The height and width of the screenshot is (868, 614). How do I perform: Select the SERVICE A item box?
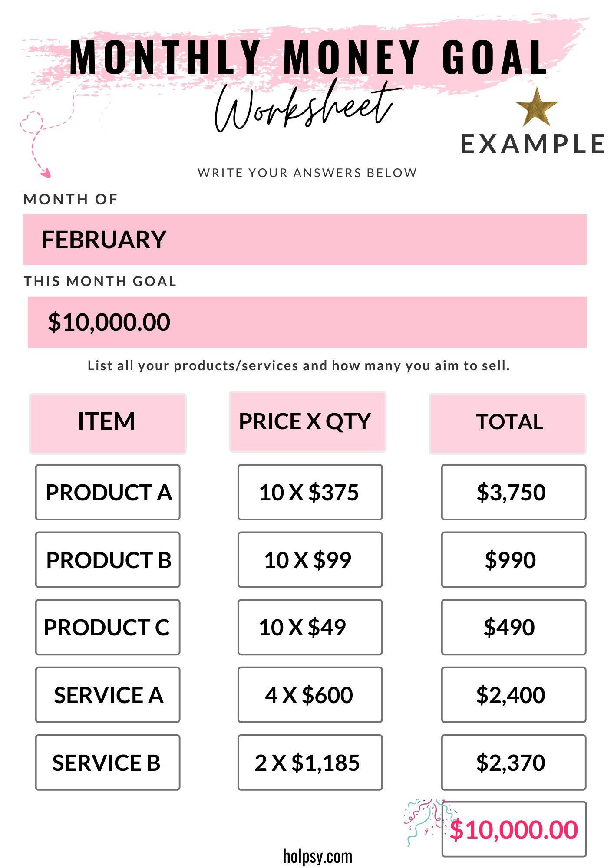point(108,694)
